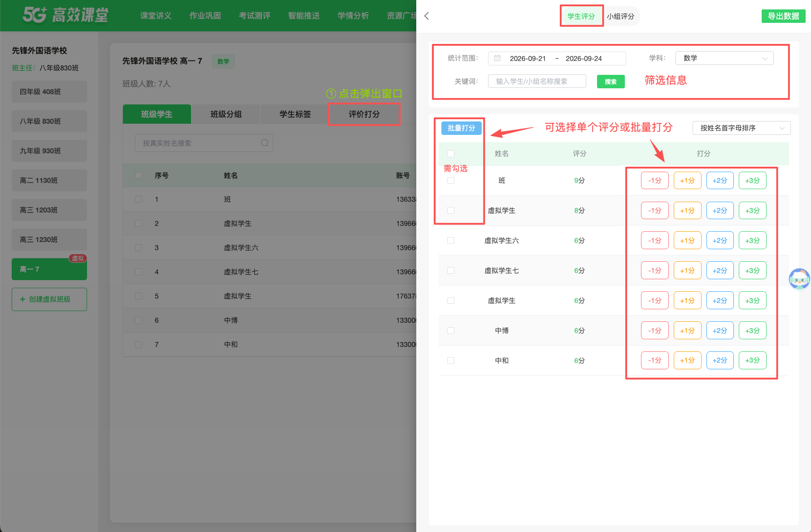Check the box for student 班 with 9分

451,181
